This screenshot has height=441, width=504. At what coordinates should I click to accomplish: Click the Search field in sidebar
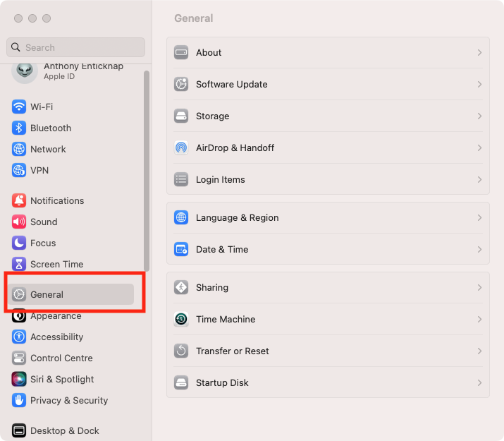pyautogui.click(x=75, y=47)
